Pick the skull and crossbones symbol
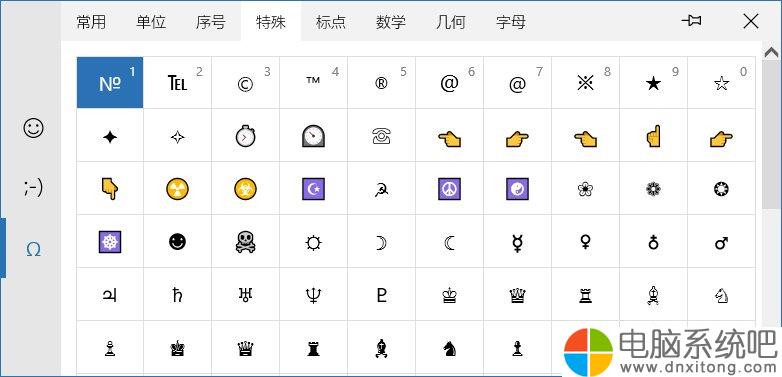This screenshot has width=782, height=377. pos(245,243)
